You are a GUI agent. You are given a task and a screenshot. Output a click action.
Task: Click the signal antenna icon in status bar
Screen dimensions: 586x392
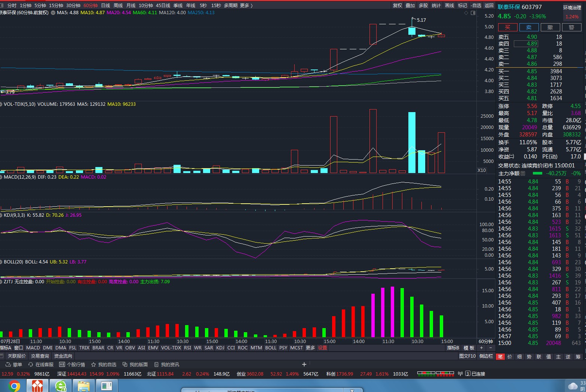460,374
